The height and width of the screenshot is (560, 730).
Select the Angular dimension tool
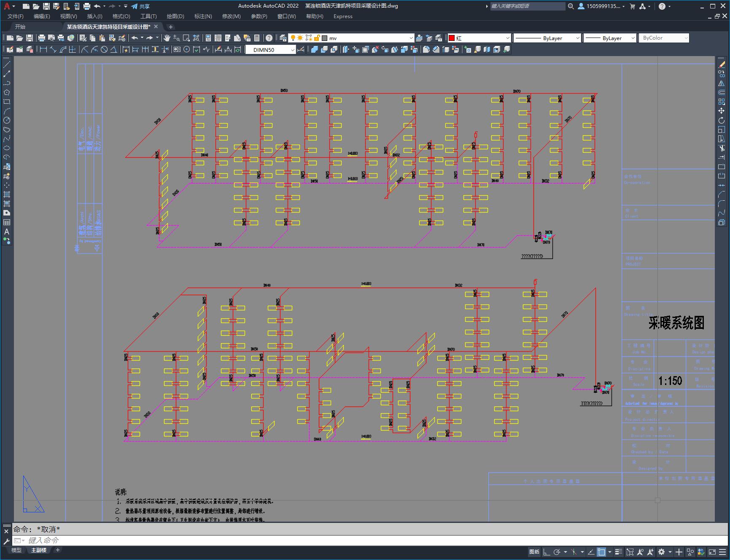113,49
